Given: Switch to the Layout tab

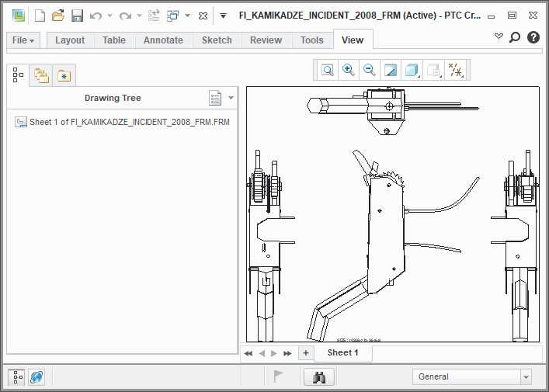Looking at the screenshot, I should (70, 40).
